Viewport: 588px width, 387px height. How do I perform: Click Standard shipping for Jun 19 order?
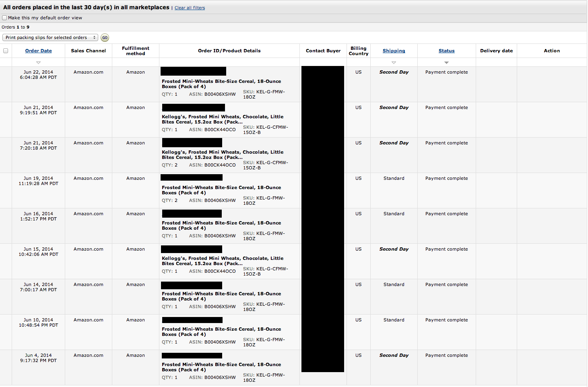(394, 178)
